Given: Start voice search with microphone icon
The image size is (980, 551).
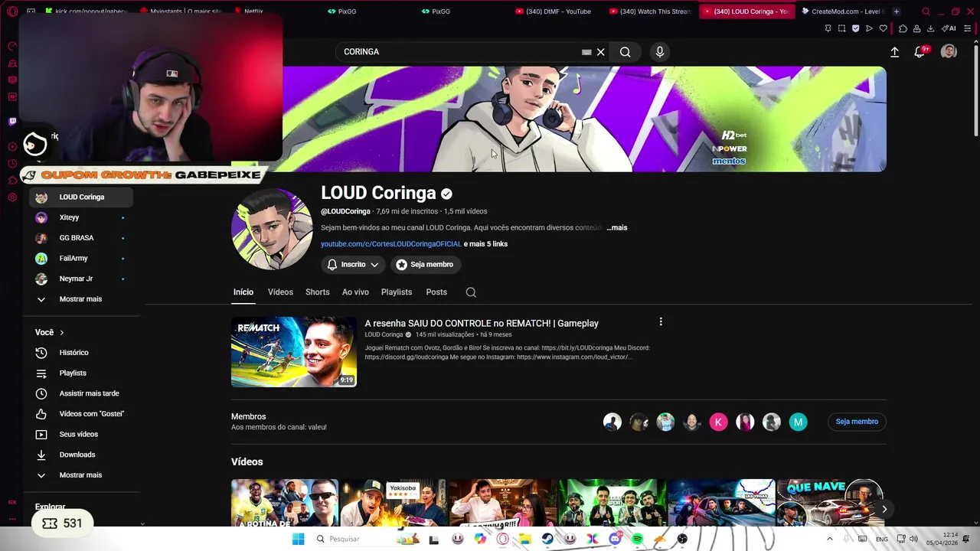Looking at the screenshot, I should tap(660, 52).
